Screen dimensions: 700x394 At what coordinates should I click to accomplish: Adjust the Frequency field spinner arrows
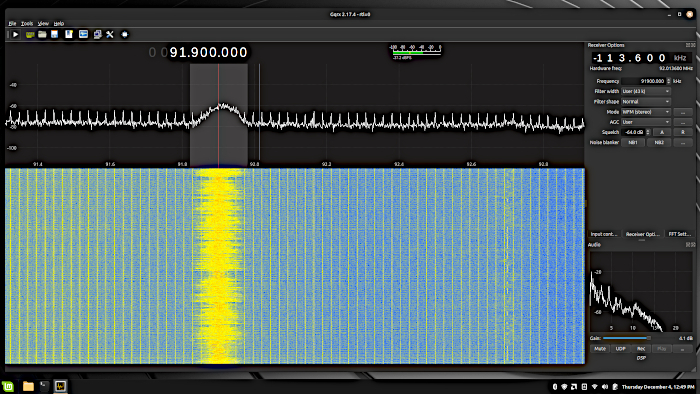pos(669,81)
